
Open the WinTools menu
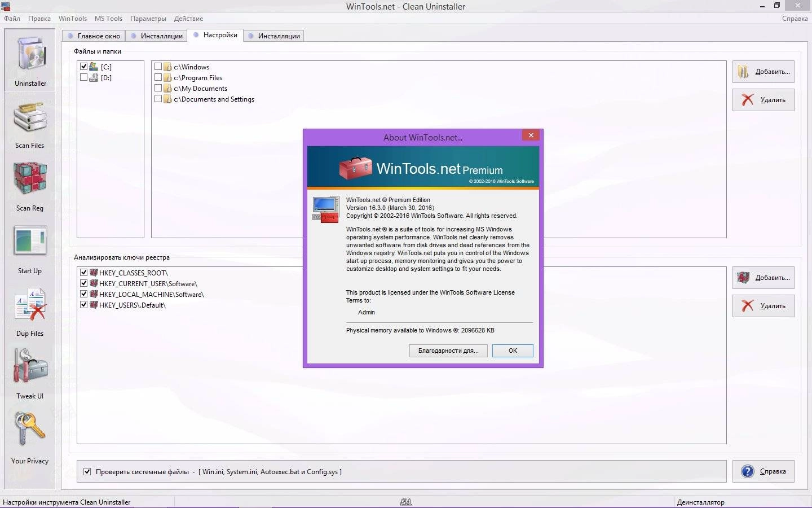pyautogui.click(x=73, y=19)
